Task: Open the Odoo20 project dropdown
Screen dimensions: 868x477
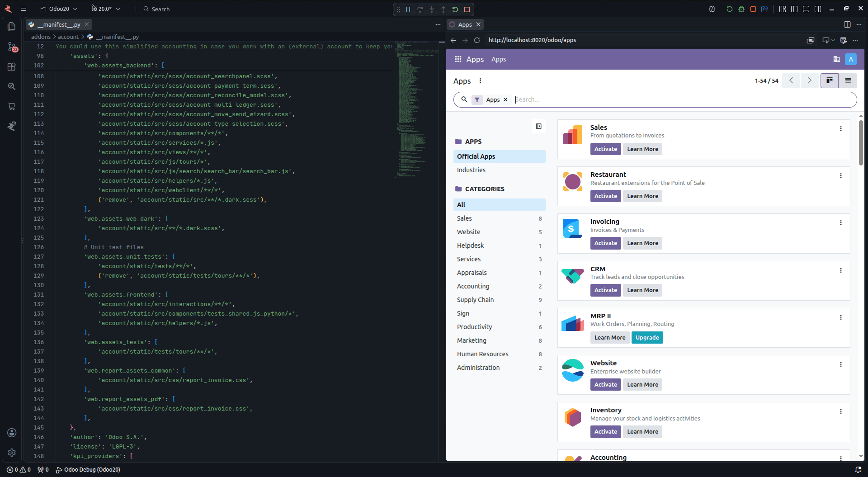Action: 59,9
